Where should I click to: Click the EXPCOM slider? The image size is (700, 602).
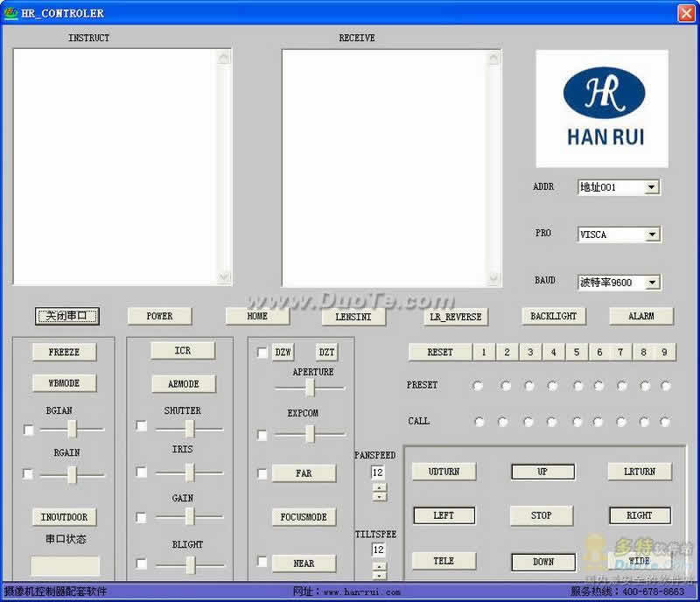[x=310, y=434]
